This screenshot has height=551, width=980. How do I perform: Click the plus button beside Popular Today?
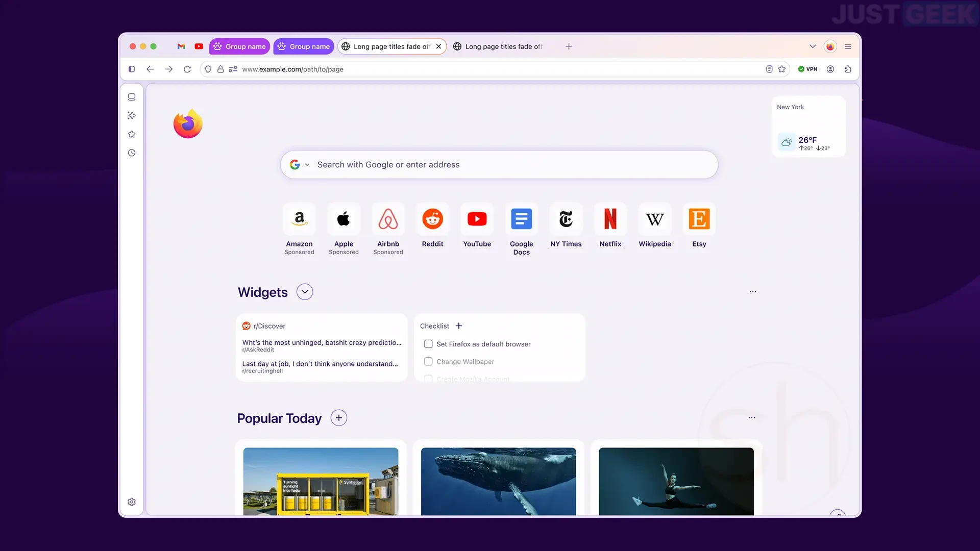coord(339,418)
